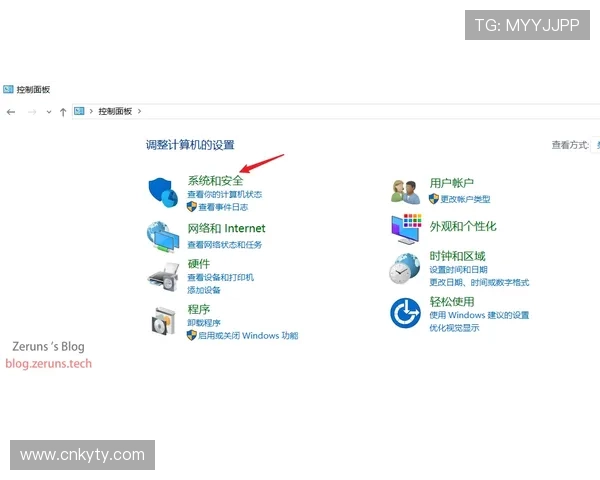Open the Hardware printer icon
Image resolution: width=600 pixels, height=480 pixels.
163,278
